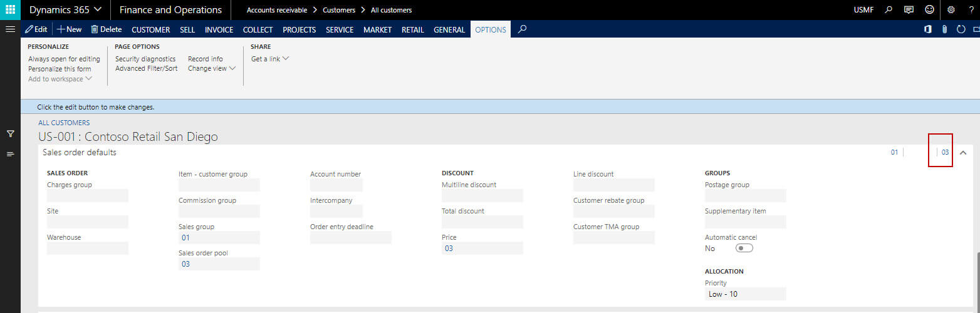Click the Supplementary item field
Image resolution: width=980 pixels, height=313 pixels.
[746, 222]
